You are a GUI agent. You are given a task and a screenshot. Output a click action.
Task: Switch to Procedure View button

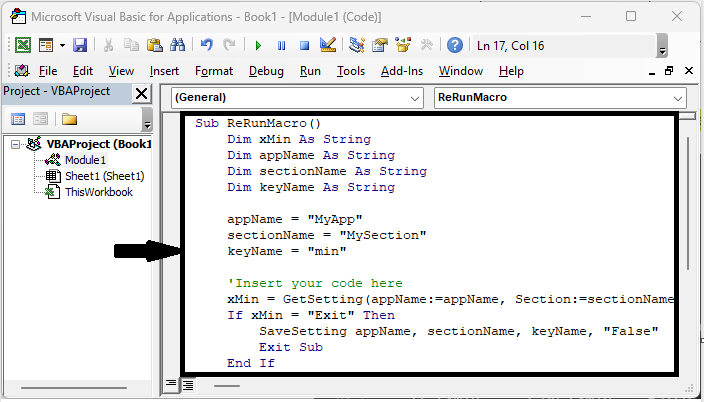coord(171,384)
